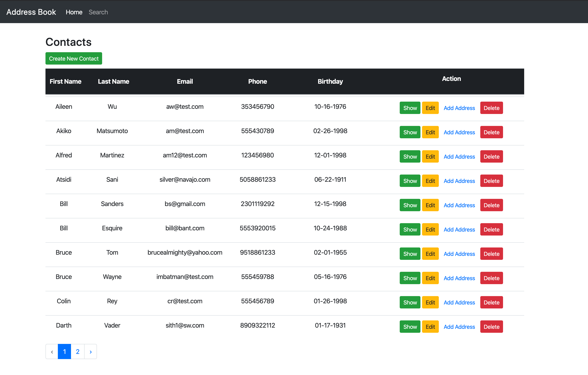The image size is (588, 375).
Task: Open the Address Book brand link
Action: click(x=31, y=12)
